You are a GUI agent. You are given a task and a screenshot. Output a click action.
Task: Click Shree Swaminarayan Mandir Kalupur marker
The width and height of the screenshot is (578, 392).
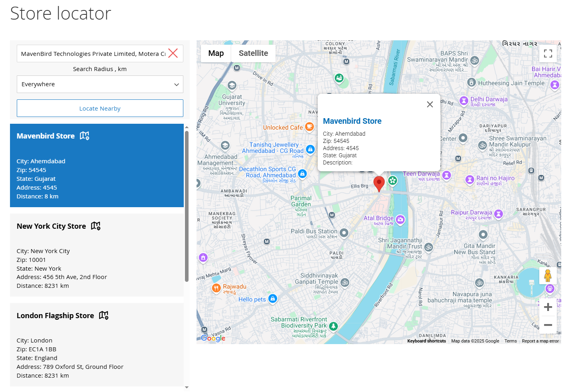tap(483, 145)
